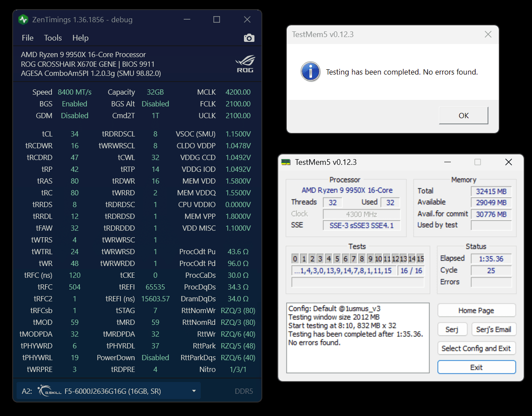The height and width of the screenshot is (416, 532).
Task: Click the ZenTimings green app icon
Action: click(23, 20)
